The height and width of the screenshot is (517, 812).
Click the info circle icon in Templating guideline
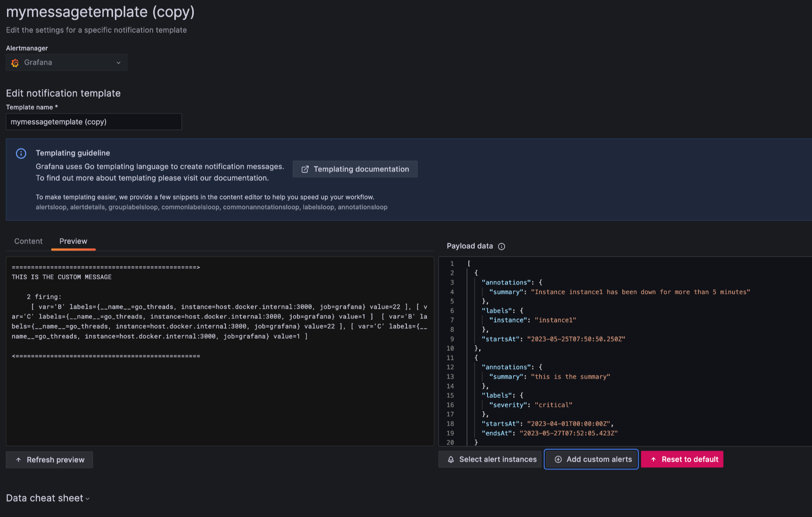21,153
